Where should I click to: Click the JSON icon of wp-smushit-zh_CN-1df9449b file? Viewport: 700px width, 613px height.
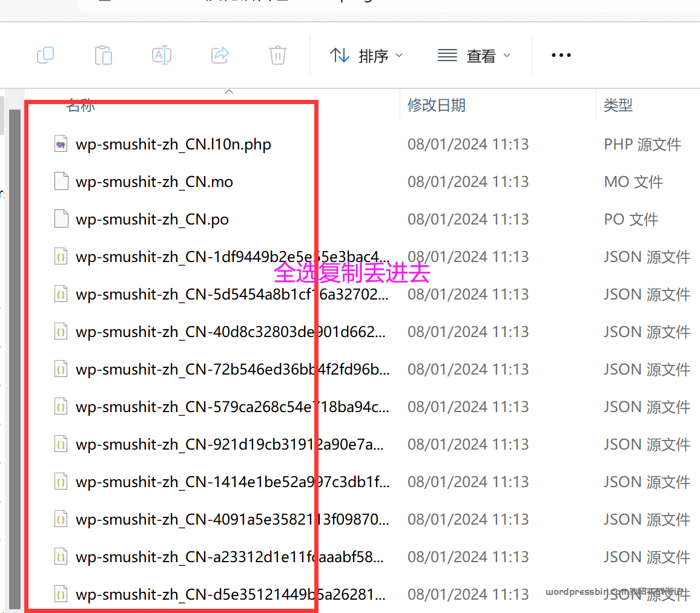pyautogui.click(x=61, y=257)
